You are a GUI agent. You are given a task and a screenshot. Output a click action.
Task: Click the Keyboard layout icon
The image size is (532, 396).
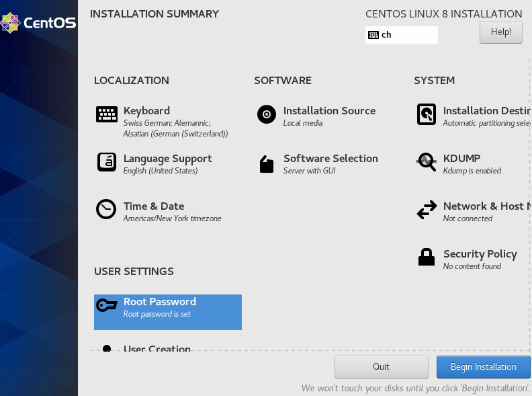pos(107,115)
